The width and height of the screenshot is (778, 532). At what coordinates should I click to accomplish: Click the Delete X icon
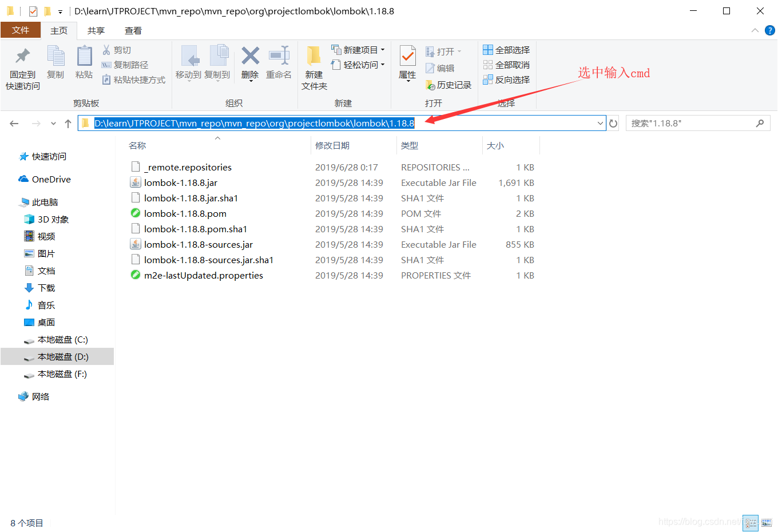click(250, 56)
